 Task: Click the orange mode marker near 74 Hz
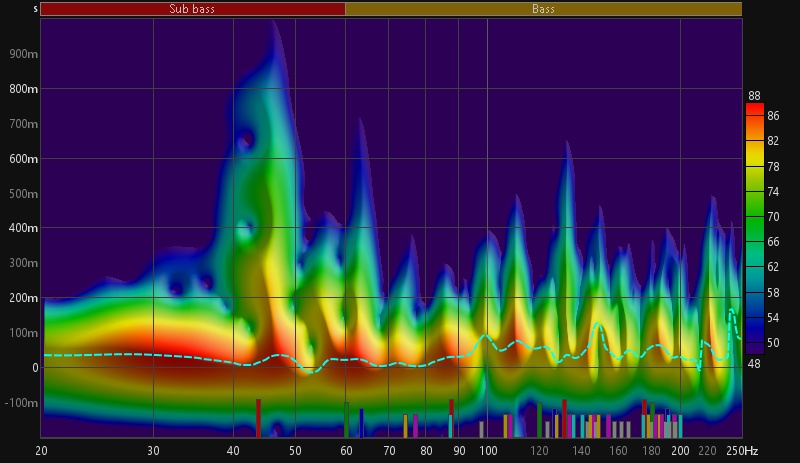[405, 426]
